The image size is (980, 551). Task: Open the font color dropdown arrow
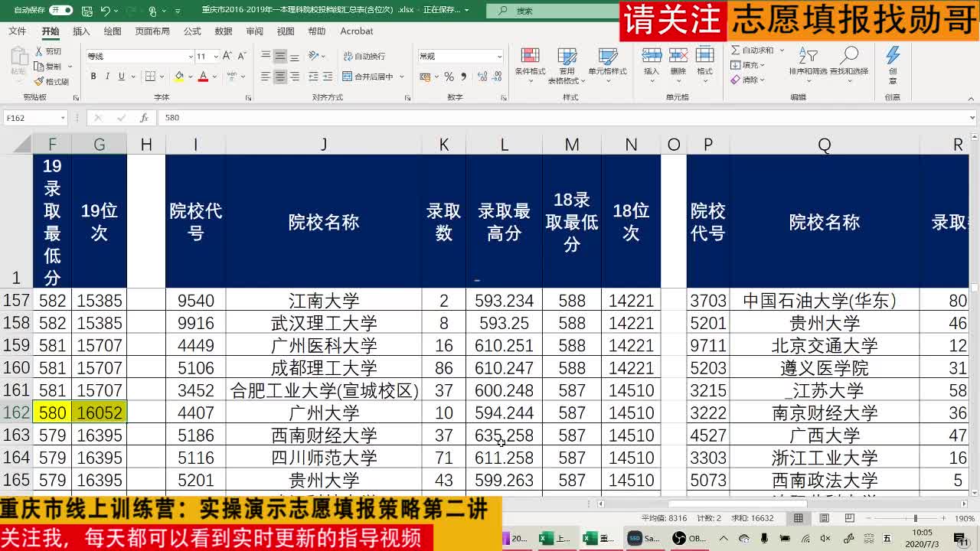click(x=213, y=77)
